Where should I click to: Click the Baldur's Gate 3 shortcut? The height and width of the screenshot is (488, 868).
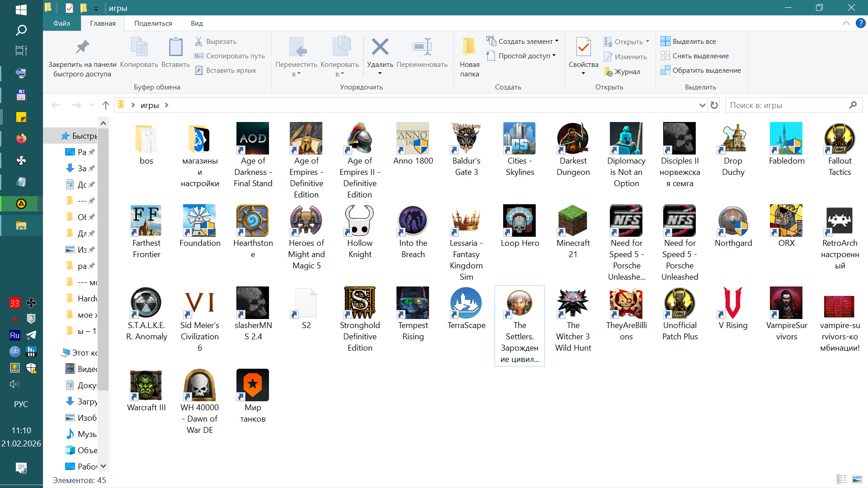[x=466, y=138]
